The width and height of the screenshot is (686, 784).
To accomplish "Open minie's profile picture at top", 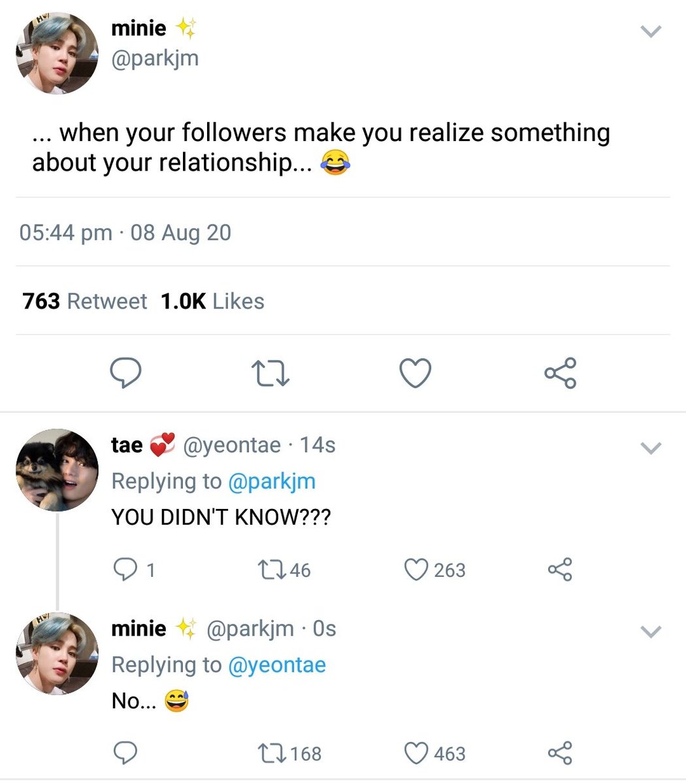I will tap(57, 53).
